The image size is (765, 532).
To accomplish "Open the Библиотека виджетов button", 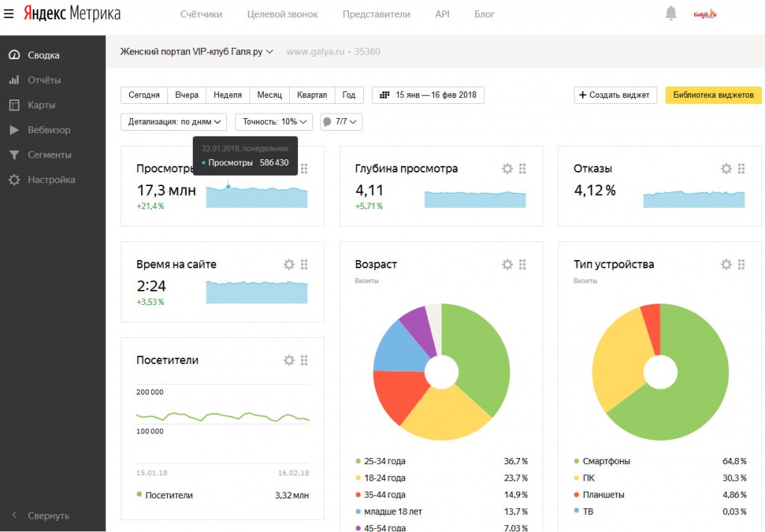I will (x=713, y=95).
